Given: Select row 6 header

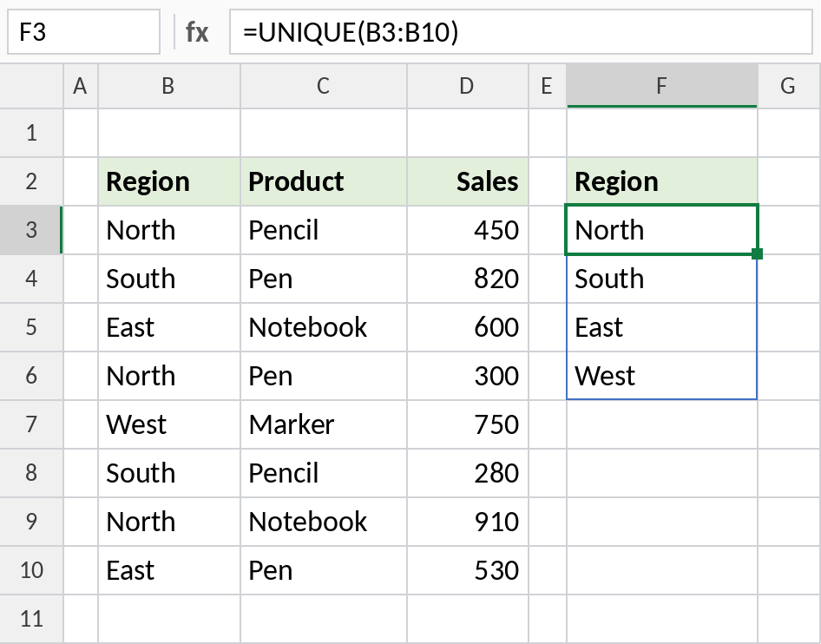Looking at the screenshot, I should pyautogui.click(x=31, y=376).
